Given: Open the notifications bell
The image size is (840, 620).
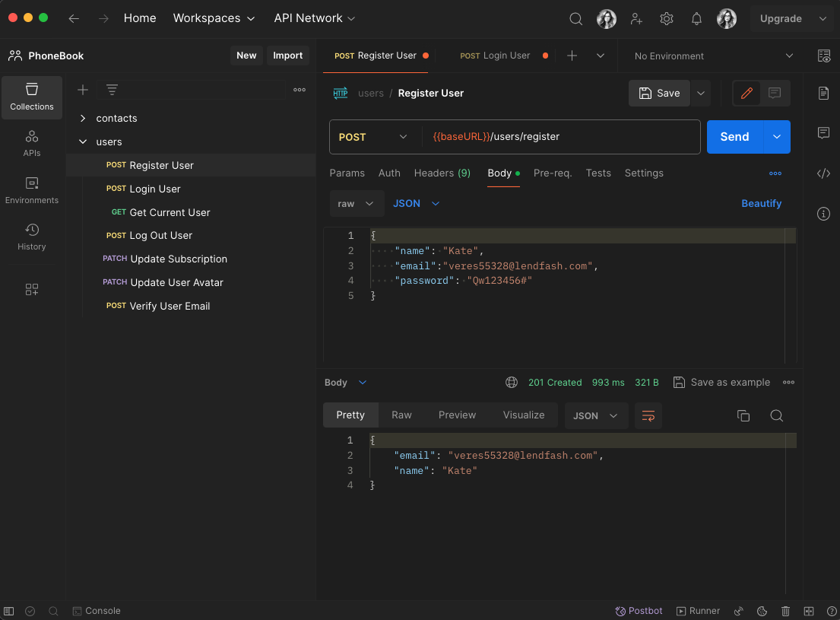Looking at the screenshot, I should click(696, 19).
